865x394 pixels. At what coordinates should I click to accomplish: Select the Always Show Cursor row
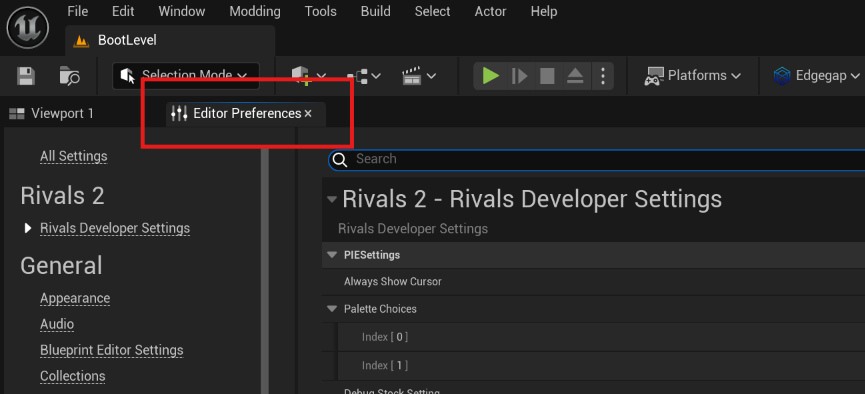593,282
